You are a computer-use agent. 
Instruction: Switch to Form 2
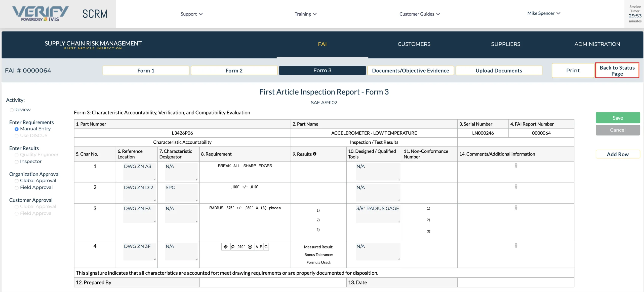coord(234,71)
